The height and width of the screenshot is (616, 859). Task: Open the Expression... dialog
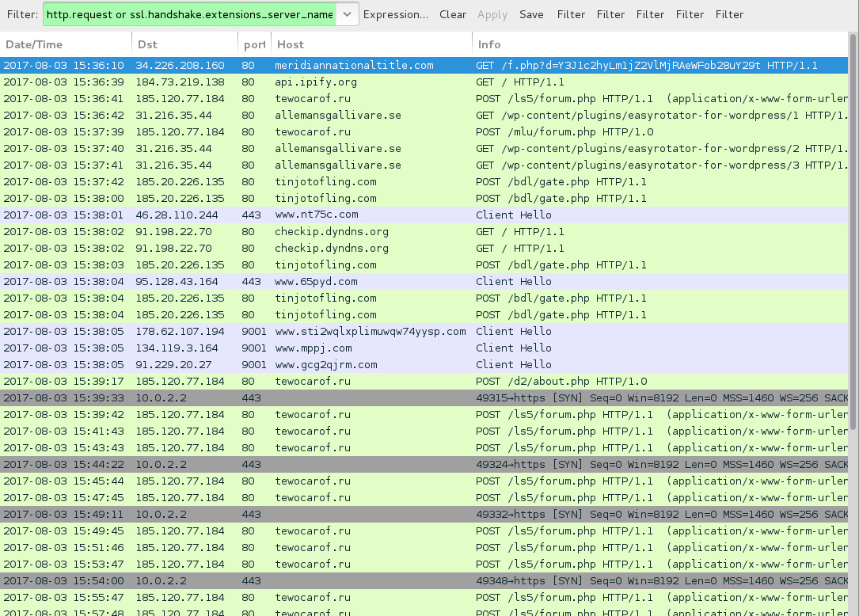click(x=396, y=15)
